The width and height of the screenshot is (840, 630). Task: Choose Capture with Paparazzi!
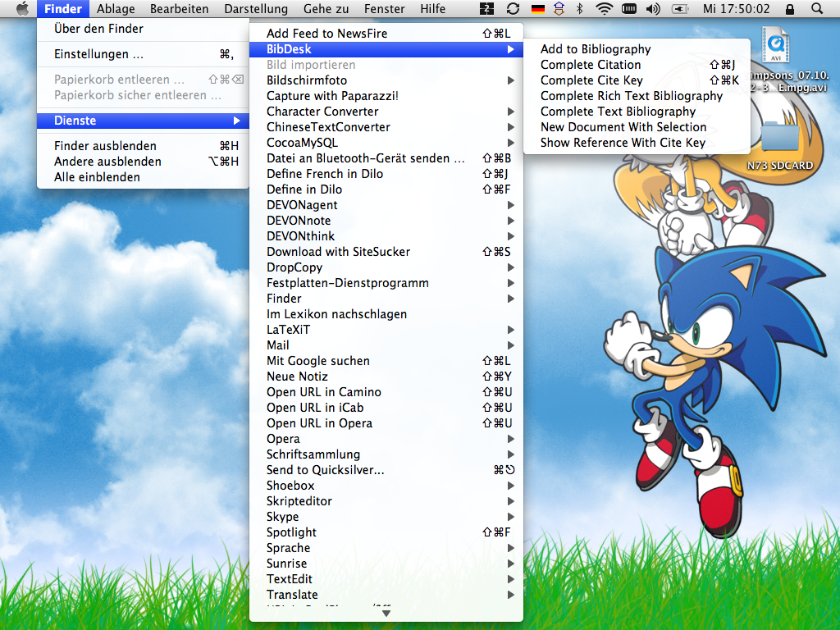(386, 96)
